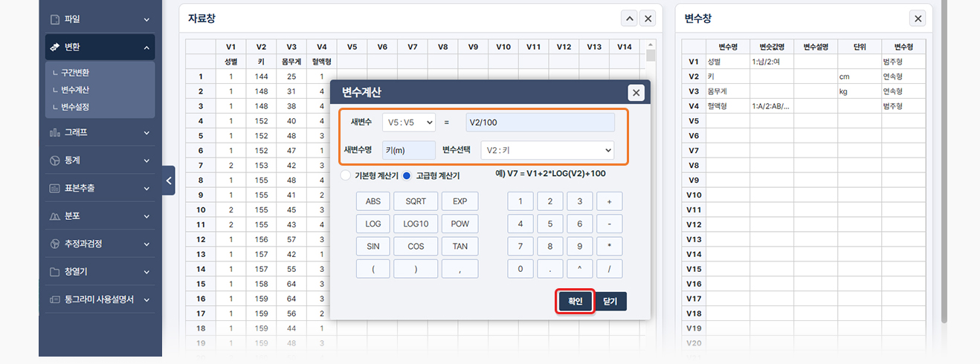
Task: Click the 표본추출 sampling icon
Action: click(x=54, y=189)
